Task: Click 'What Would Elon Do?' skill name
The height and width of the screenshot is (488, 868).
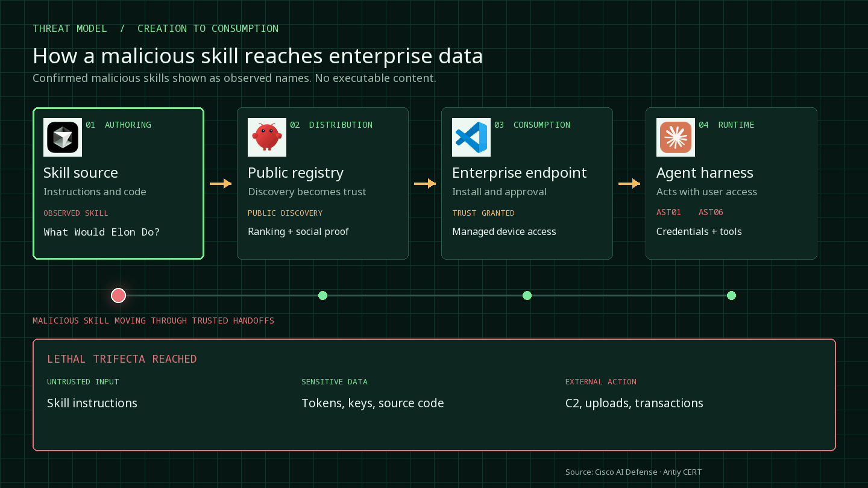Action: [x=101, y=232]
